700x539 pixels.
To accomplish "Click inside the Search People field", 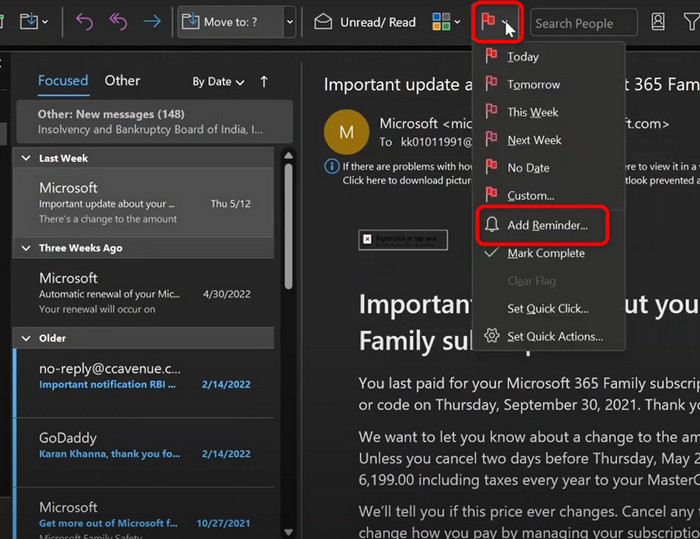I will 580,23.
